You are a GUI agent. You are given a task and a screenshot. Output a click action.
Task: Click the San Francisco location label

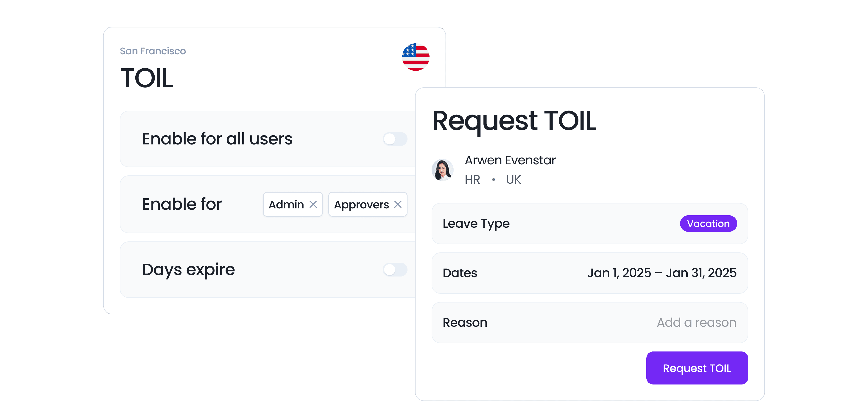pyautogui.click(x=153, y=51)
